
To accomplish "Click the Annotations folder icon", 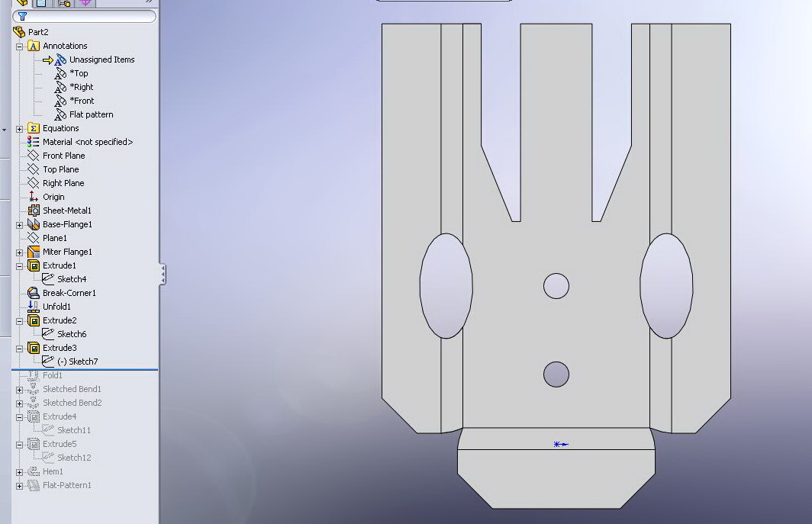I will tap(33, 46).
